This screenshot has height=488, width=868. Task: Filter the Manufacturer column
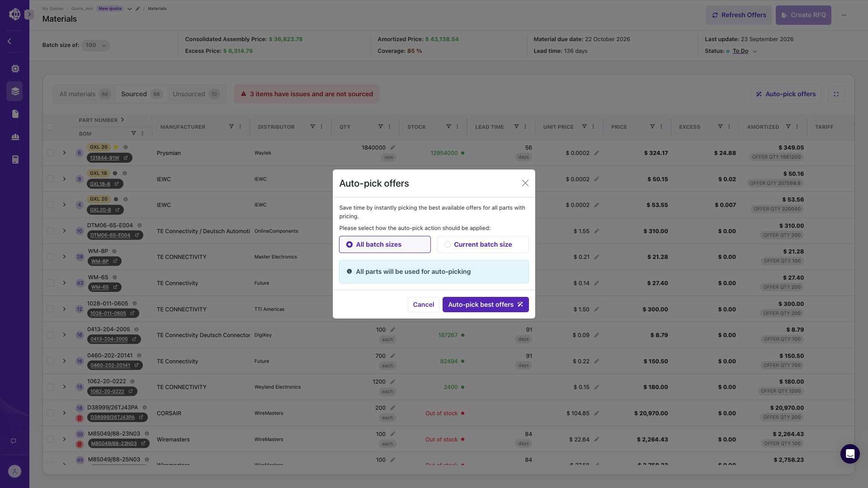tap(231, 127)
